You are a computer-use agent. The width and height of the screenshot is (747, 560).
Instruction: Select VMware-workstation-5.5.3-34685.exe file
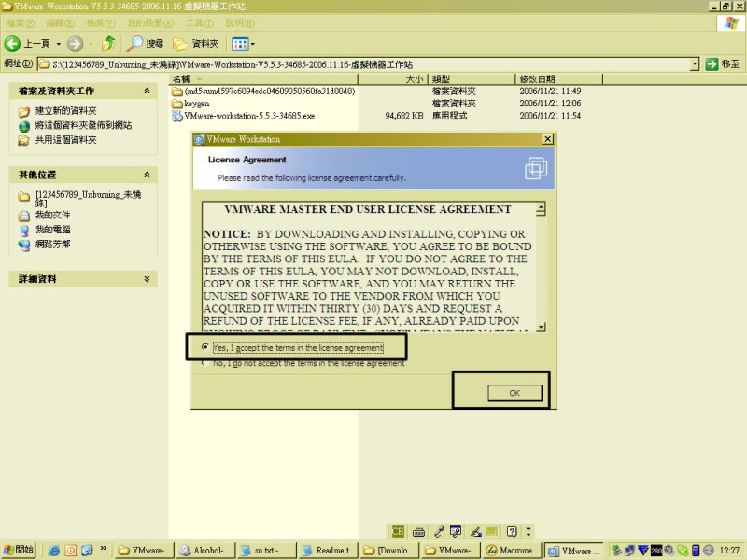pos(243,116)
